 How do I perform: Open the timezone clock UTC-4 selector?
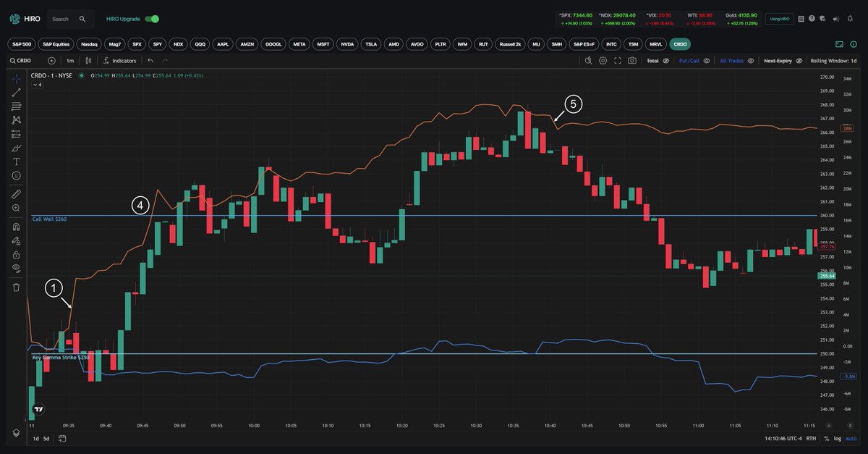(x=783, y=438)
